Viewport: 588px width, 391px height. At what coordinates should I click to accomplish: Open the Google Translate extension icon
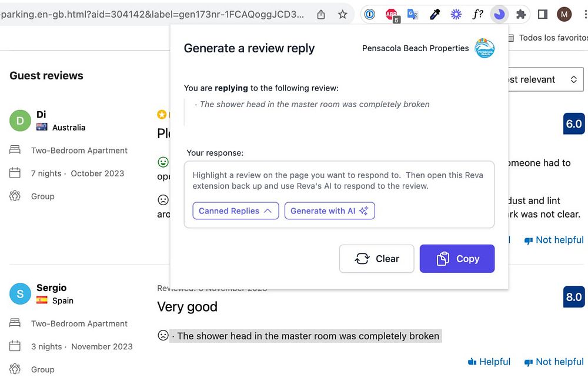pos(413,15)
